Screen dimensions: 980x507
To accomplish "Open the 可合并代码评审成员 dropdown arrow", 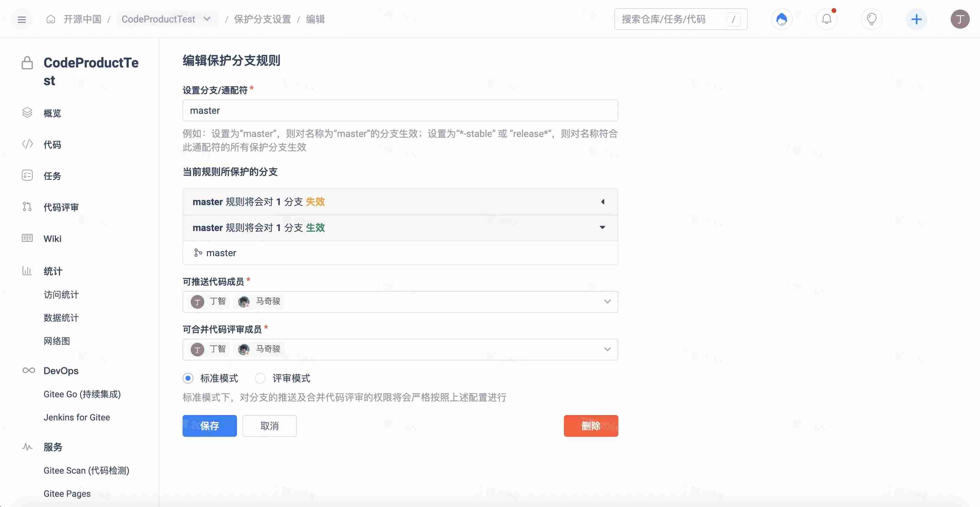I will tap(607, 350).
